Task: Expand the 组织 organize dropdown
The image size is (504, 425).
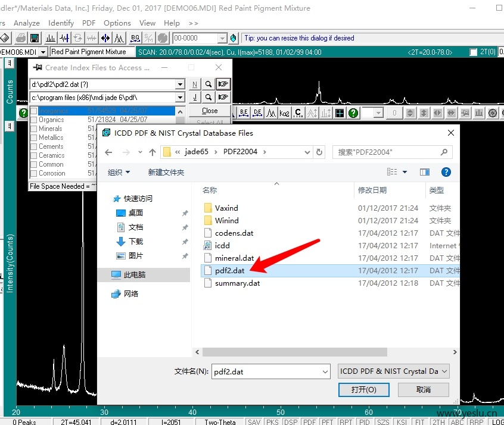Action: click(119, 173)
